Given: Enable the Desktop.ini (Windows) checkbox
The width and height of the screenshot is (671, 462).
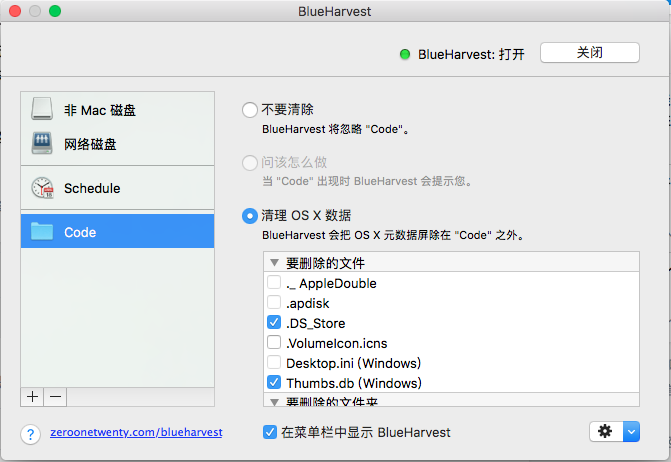Looking at the screenshot, I should click(274, 362).
